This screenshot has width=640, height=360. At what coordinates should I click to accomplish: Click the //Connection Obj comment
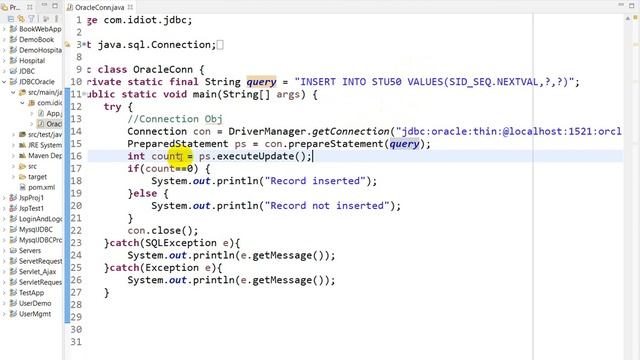tap(175, 119)
